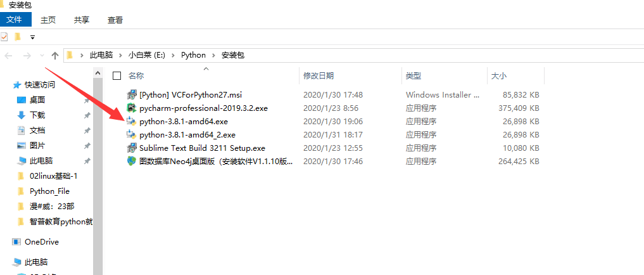The height and width of the screenshot is (275, 644).
Task: Click the 漫#威：23部 folder icon
Action: click(x=22, y=207)
